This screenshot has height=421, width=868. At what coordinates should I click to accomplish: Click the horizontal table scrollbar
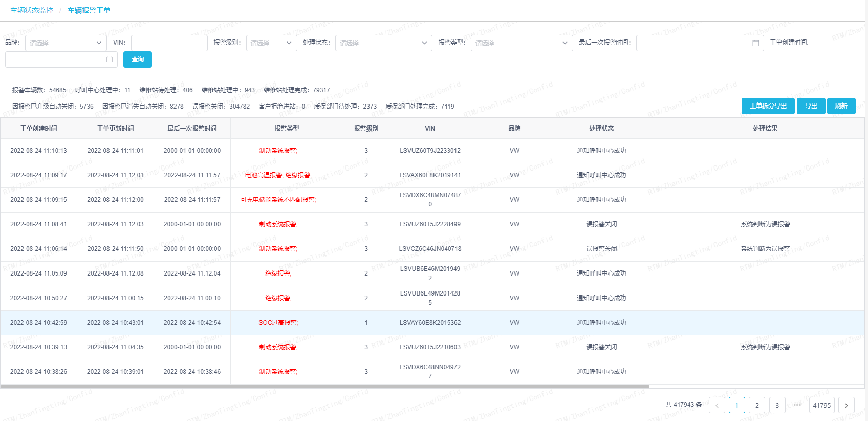pyautogui.click(x=324, y=386)
